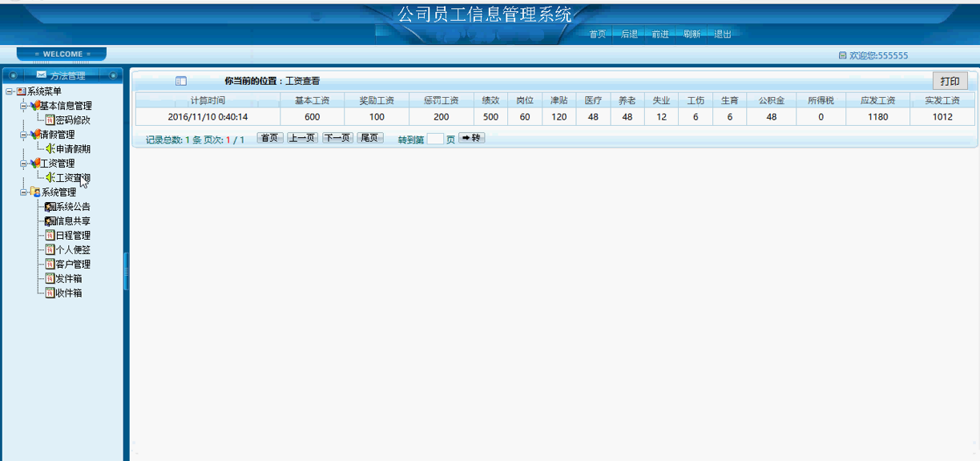
Task: Click the envelope icon beside 方法管理
Action: pos(42,75)
